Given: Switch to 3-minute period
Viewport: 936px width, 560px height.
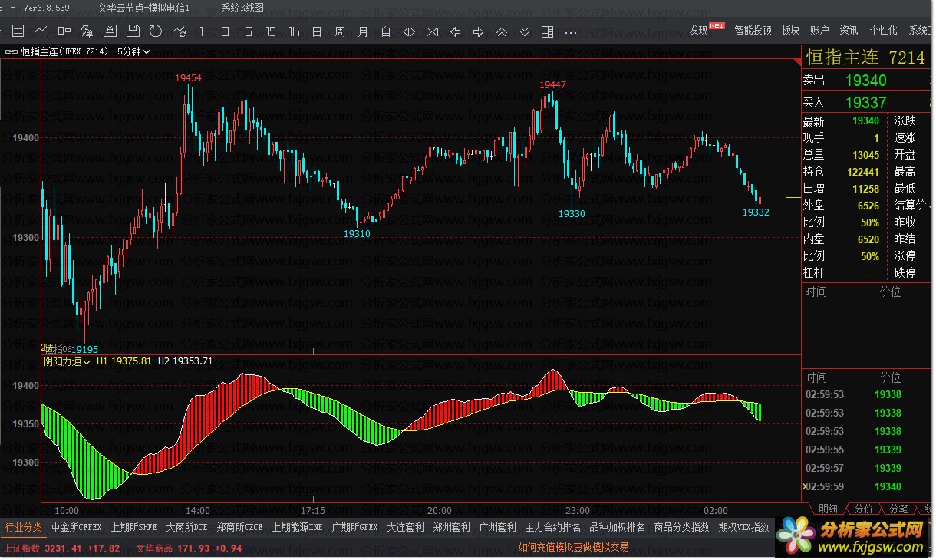Looking at the screenshot, I should click(x=225, y=31).
